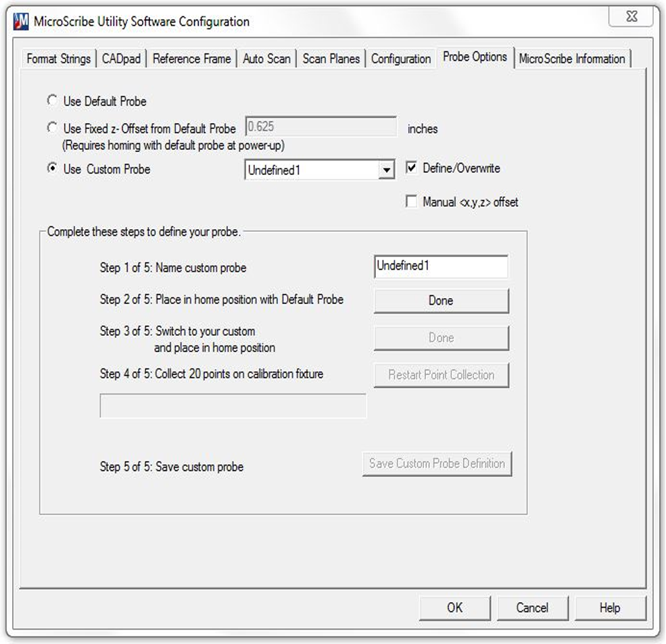Viewport: 666px width, 644px height.
Task: Select the Probe Options tab
Action: (x=475, y=57)
